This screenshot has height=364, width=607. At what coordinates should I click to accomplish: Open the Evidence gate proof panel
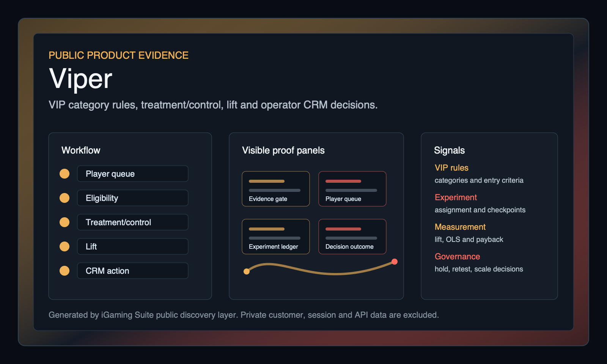(276, 189)
